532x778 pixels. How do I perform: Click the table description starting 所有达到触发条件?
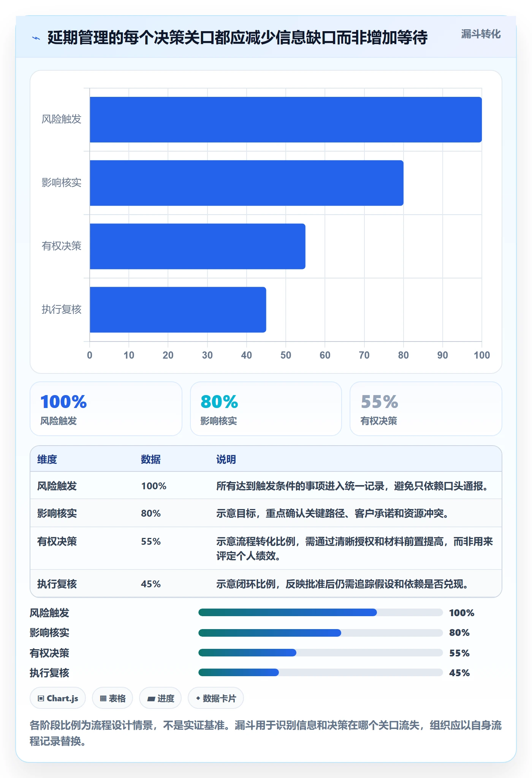tap(353, 486)
